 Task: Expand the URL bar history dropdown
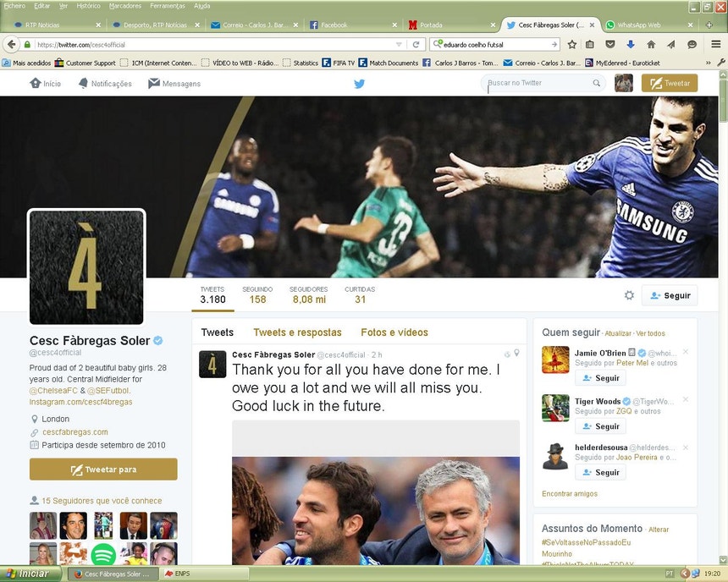point(399,44)
